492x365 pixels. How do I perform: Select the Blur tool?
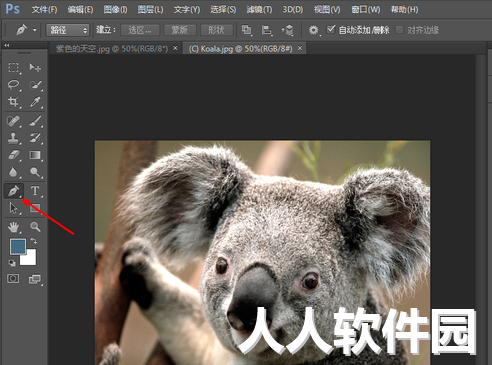click(x=13, y=172)
